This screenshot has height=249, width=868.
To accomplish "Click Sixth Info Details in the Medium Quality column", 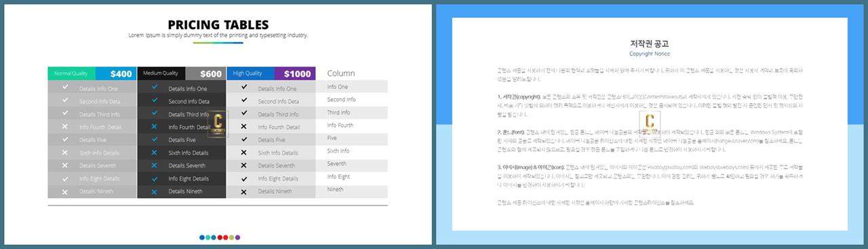I will [189, 153].
